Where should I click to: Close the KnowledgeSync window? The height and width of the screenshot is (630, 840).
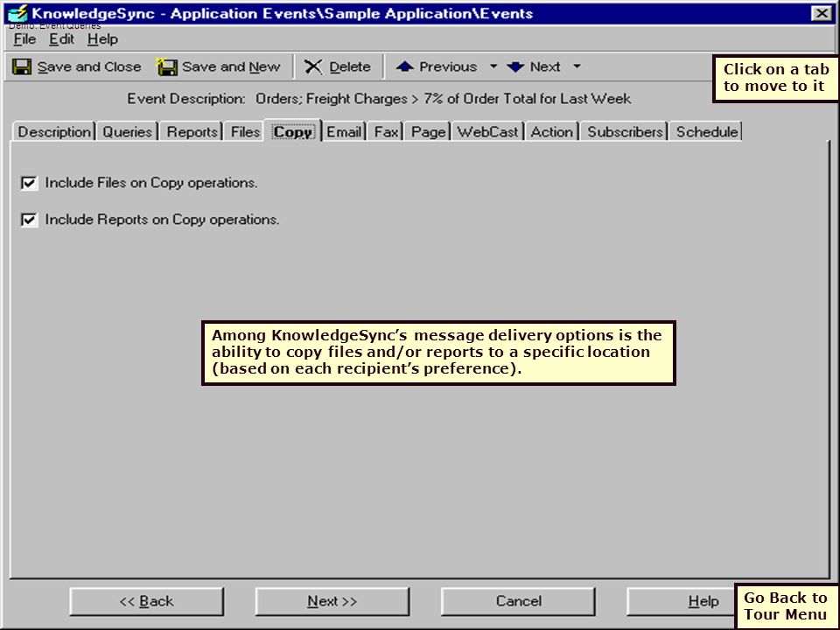(x=822, y=13)
